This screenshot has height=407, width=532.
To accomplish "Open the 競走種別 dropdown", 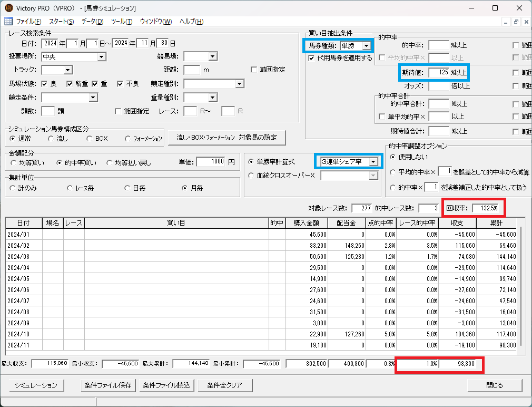I will tap(240, 84).
